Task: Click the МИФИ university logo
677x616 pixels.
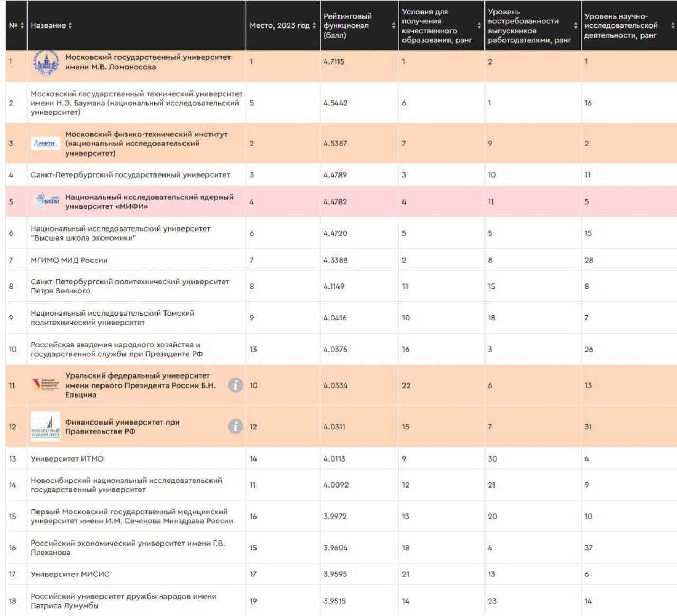Action: (x=46, y=201)
